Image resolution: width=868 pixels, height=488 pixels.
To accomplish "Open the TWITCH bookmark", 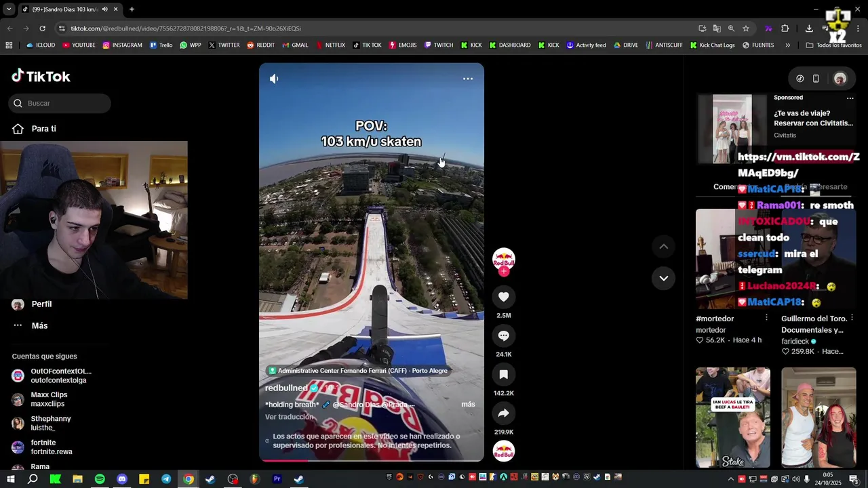I will pyautogui.click(x=438, y=45).
